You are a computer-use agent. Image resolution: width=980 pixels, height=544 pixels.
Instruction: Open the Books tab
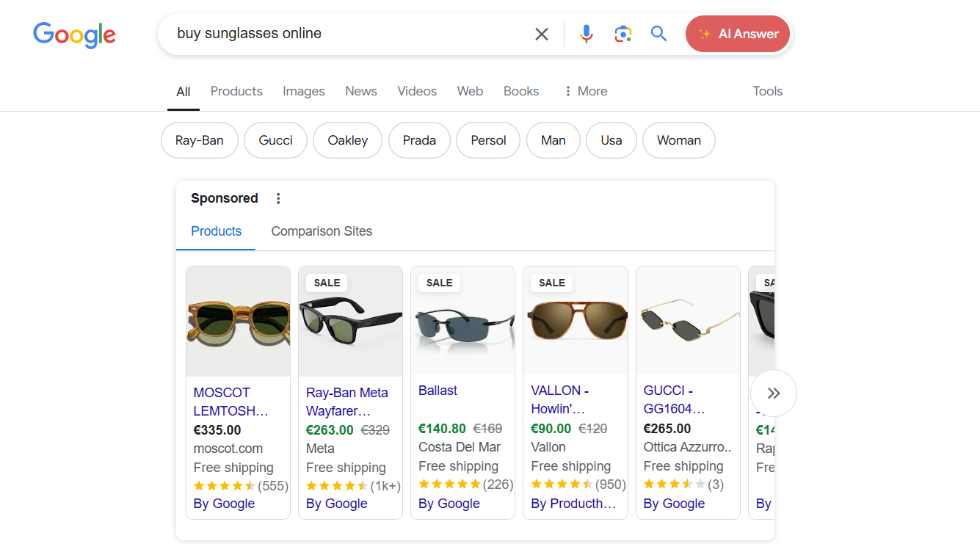521,91
